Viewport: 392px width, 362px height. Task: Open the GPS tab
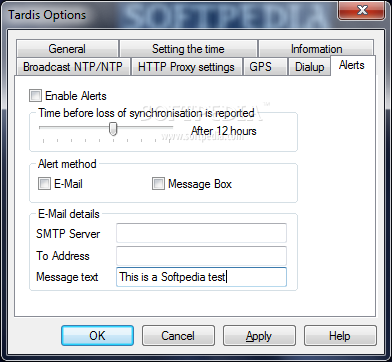point(265,67)
